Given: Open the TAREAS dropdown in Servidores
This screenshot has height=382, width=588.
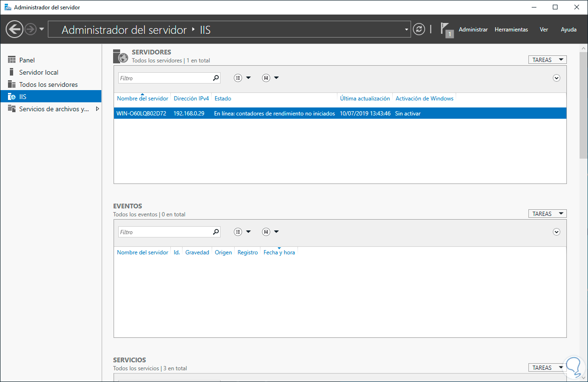Looking at the screenshot, I should pyautogui.click(x=547, y=60).
